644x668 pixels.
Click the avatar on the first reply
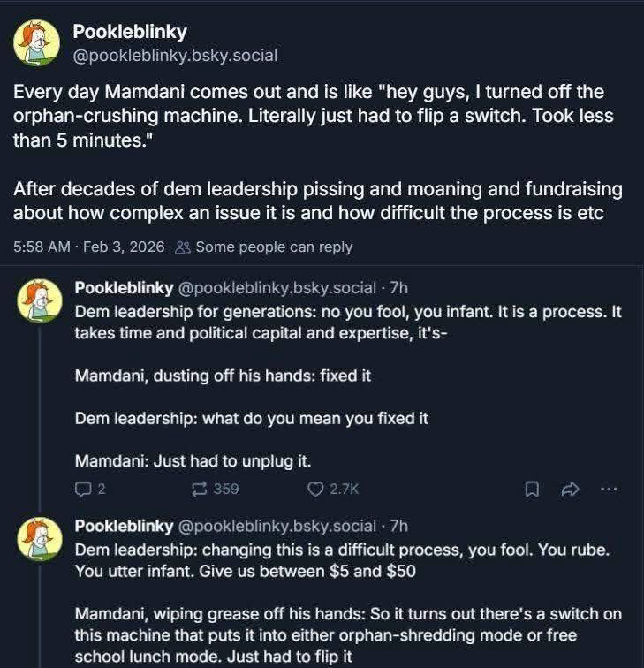(40, 301)
